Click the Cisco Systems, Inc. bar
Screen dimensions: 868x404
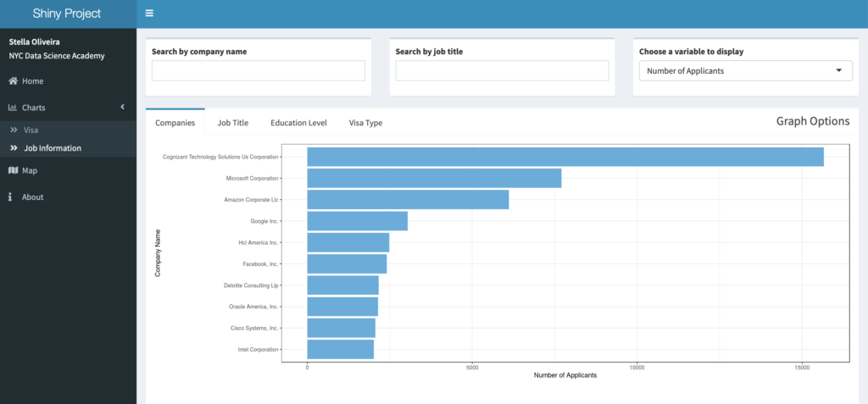pos(341,328)
